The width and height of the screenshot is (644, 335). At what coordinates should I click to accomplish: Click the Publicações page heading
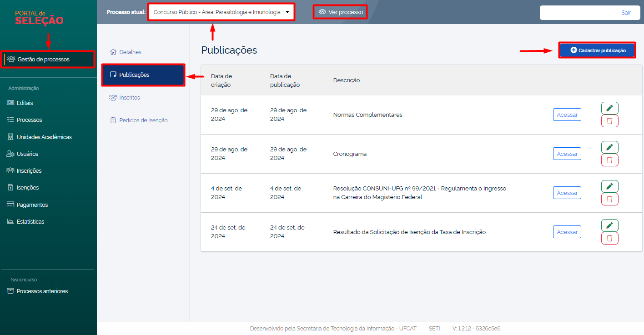(x=229, y=50)
